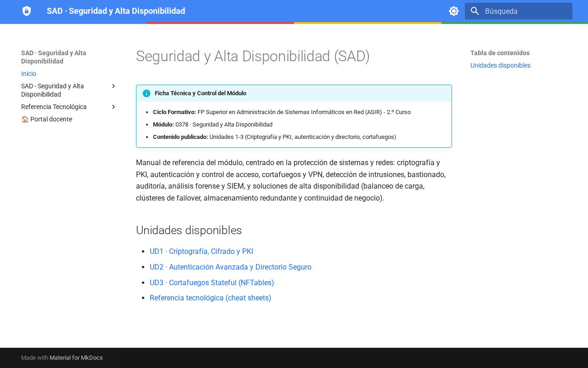Open UD2 · Autenticación Avanzada y Directorio Seguro
The width and height of the screenshot is (588, 368).
231,267
